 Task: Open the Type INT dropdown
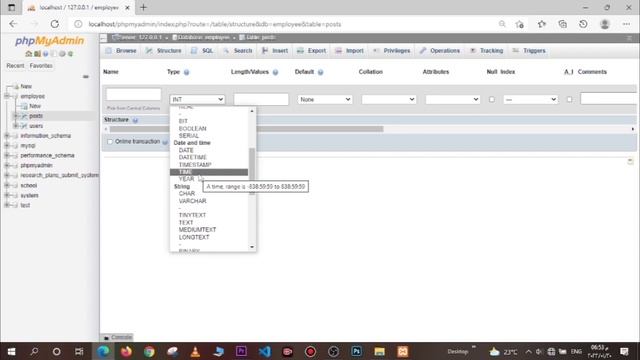coord(197,100)
